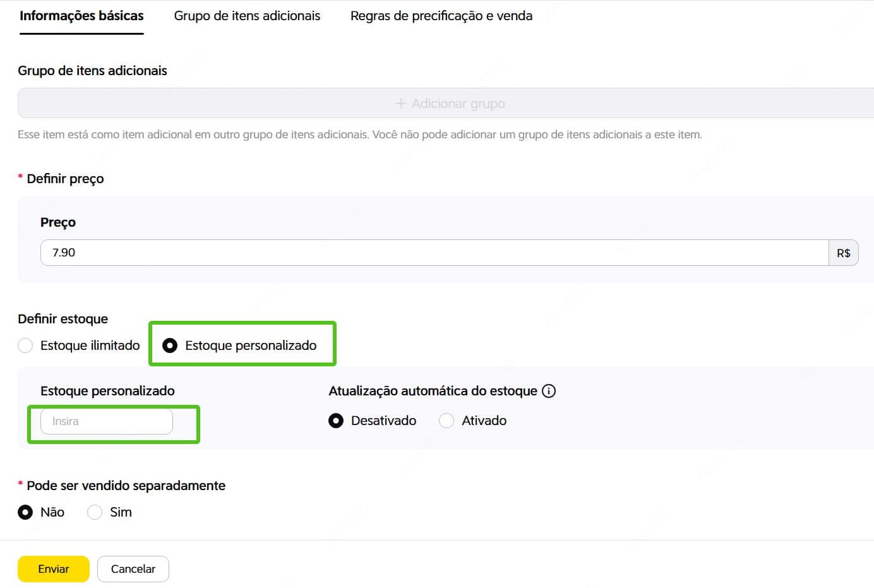874x588 pixels.
Task: Click the notice starting 'Esse item está como'
Action: pos(360,135)
